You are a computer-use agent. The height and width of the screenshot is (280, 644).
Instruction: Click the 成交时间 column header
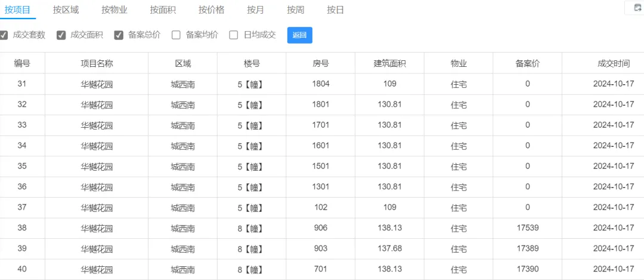[x=614, y=63]
